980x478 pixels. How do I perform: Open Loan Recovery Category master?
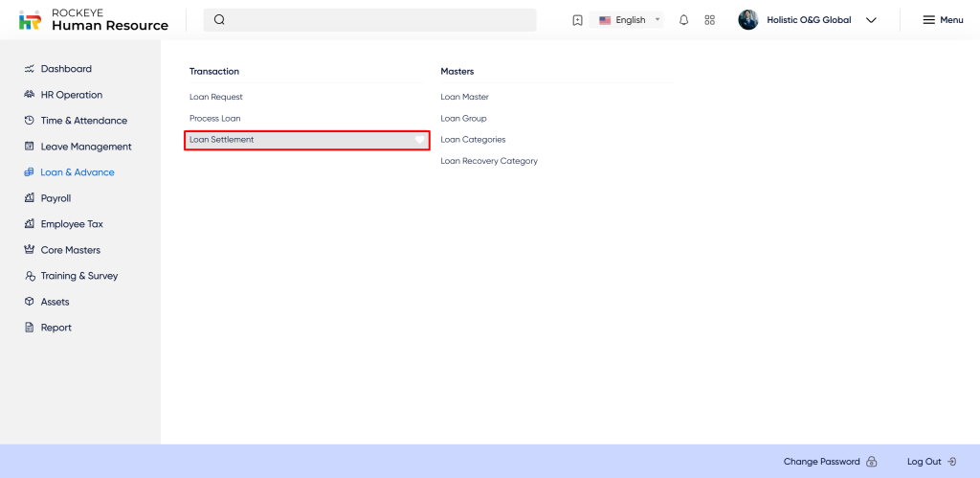489,161
